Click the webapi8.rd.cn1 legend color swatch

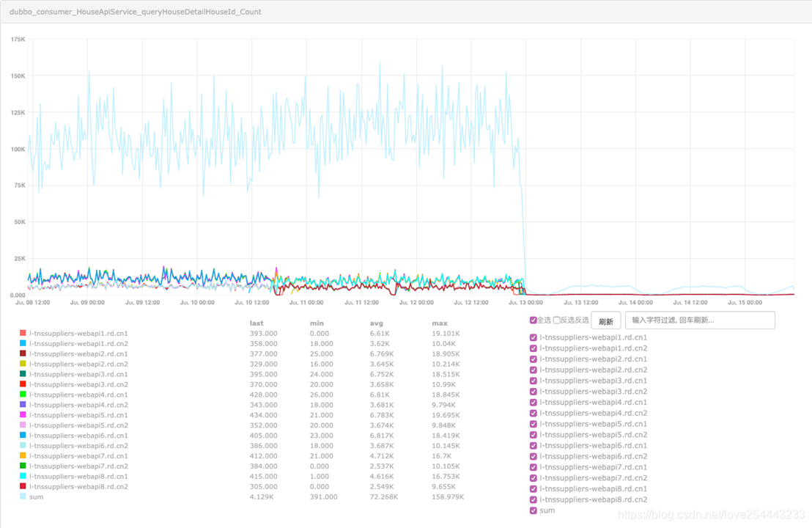(x=23, y=476)
